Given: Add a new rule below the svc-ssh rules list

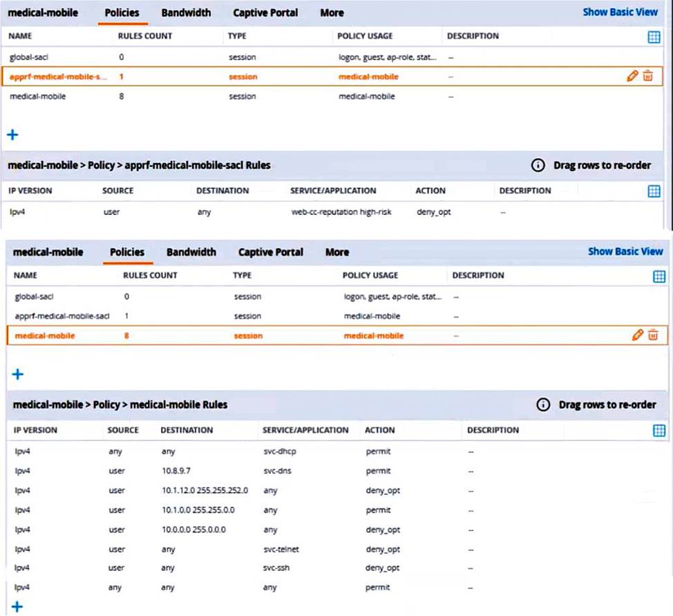Looking at the screenshot, I should point(18,607).
